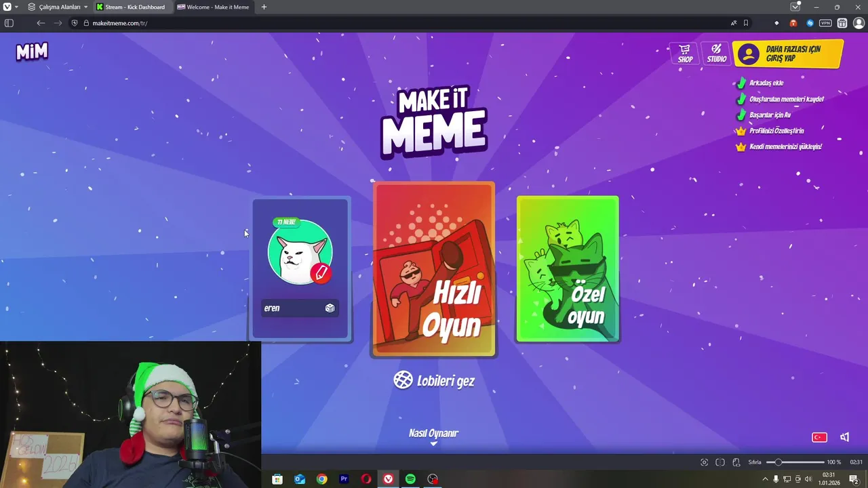Toggle the browser side panel icon
868x488 pixels.
(x=9, y=23)
